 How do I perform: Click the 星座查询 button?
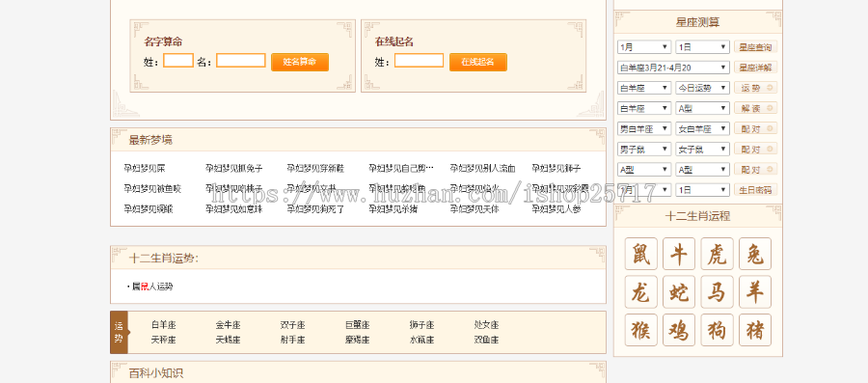tap(755, 47)
